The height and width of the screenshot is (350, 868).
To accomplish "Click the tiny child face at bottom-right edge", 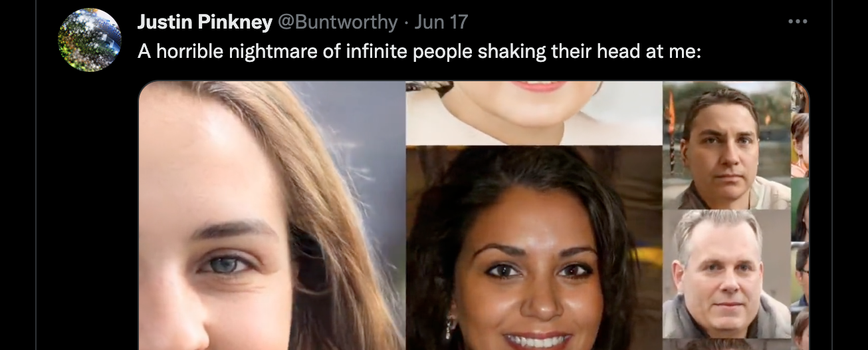I will [x=800, y=329].
